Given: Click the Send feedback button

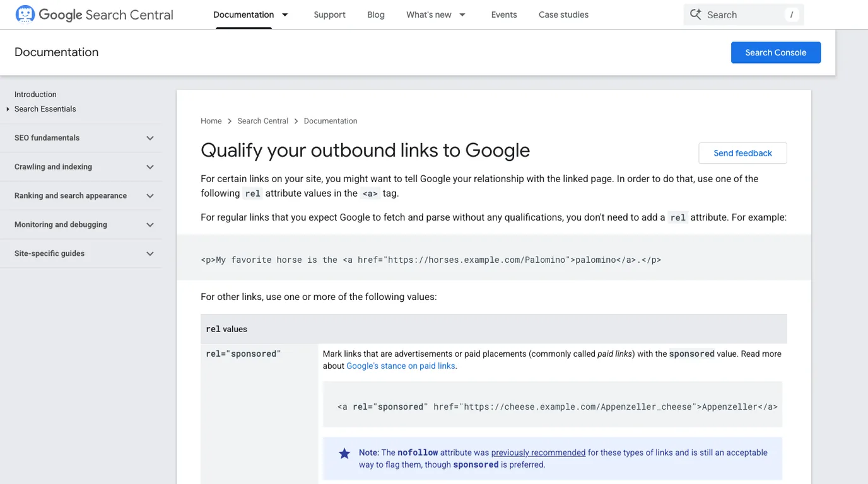Looking at the screenshot, I should click(742, 153).
